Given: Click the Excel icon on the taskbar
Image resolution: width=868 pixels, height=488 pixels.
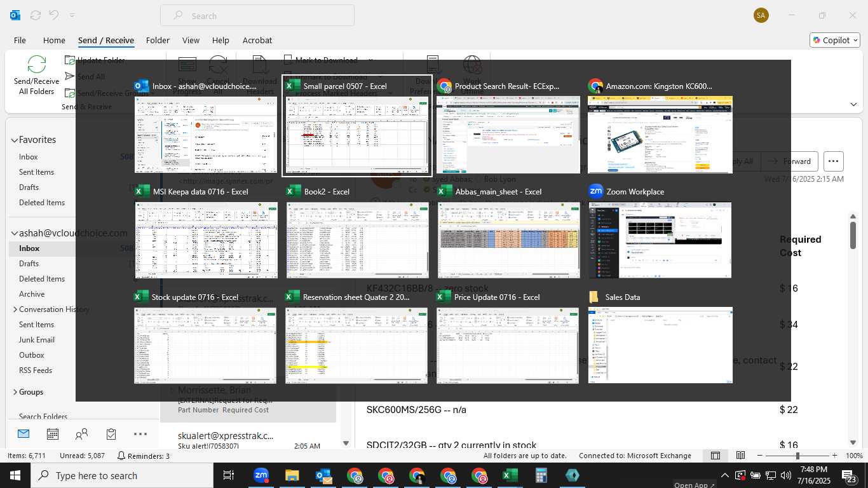Looking at the screenshot, I should coord(510,475).
